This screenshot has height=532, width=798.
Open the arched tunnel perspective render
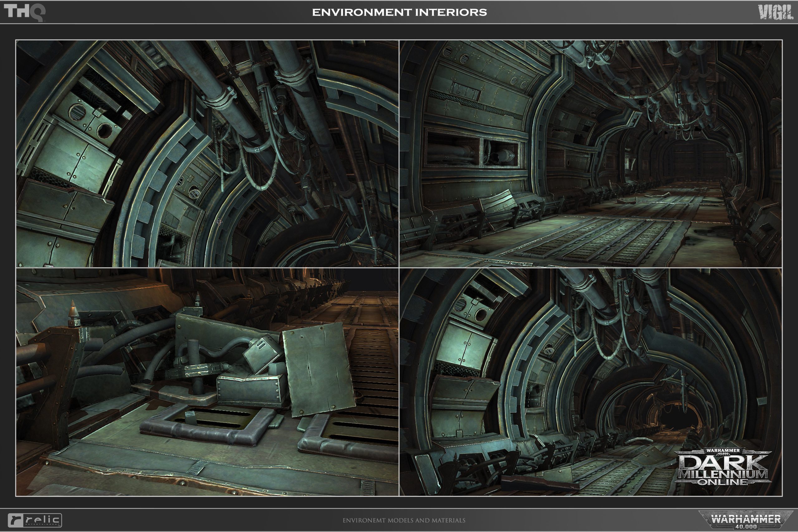pyautogui.click(x=591, y=382)
